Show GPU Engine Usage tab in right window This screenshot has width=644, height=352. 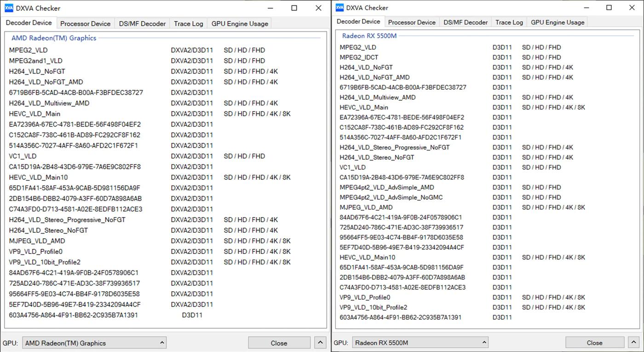coord(558,22)
